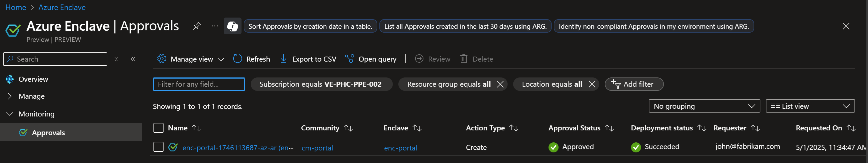Open the Manage view dropdown arrow
Screen dimensions: 868x163
point(221,59)
